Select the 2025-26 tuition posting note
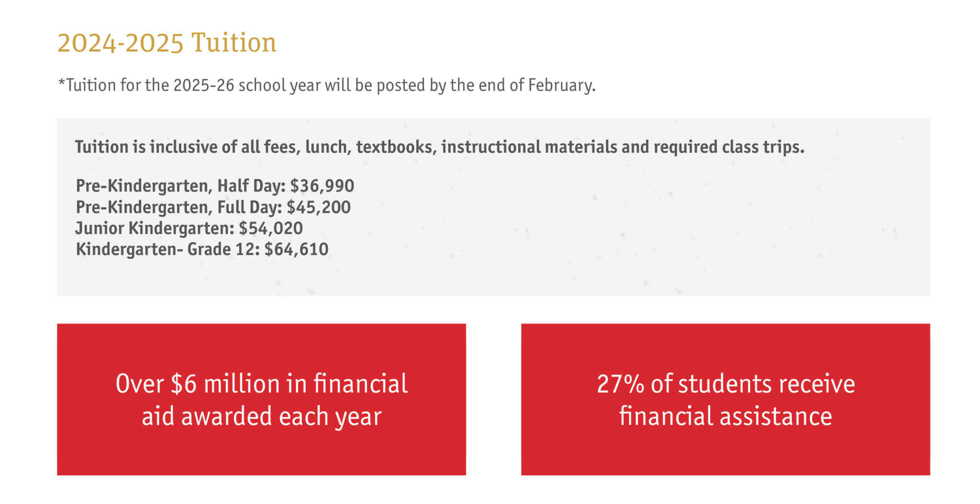The width and height of the screenshot is (980, 504). (327, 85)
